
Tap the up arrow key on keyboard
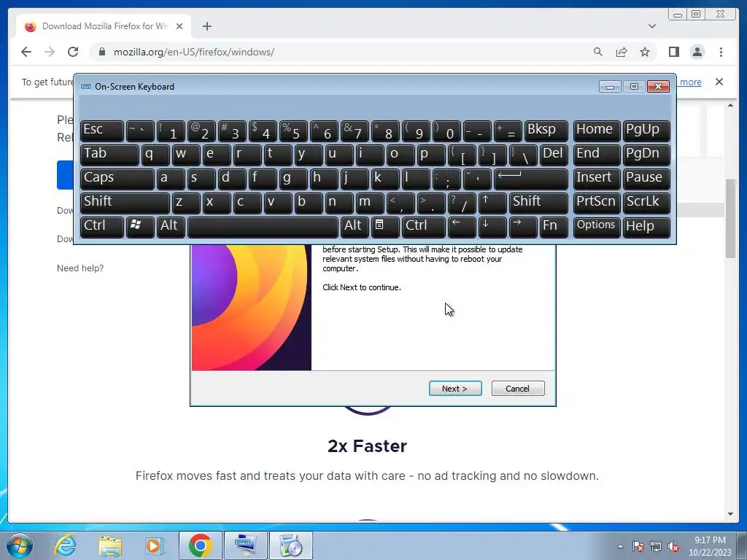point(492,203)
